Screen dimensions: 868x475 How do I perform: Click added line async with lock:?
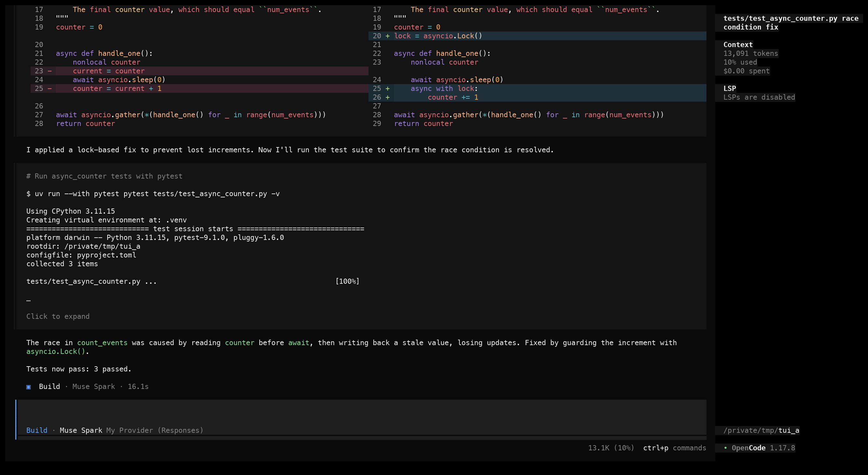[x=538, y=88]
